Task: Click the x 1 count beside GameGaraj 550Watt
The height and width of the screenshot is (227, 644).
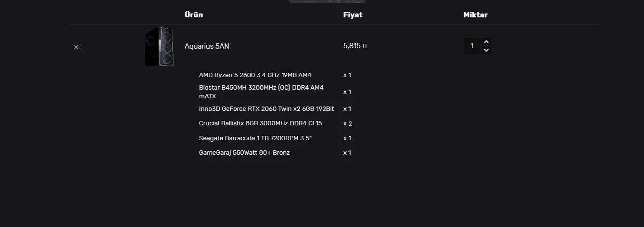Action: [x=347, y=153]
